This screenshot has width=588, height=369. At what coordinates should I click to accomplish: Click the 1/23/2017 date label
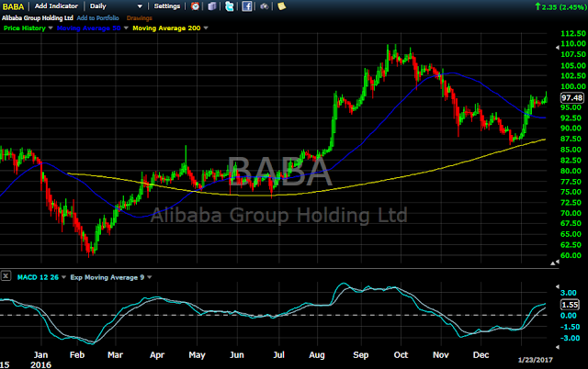535,360
